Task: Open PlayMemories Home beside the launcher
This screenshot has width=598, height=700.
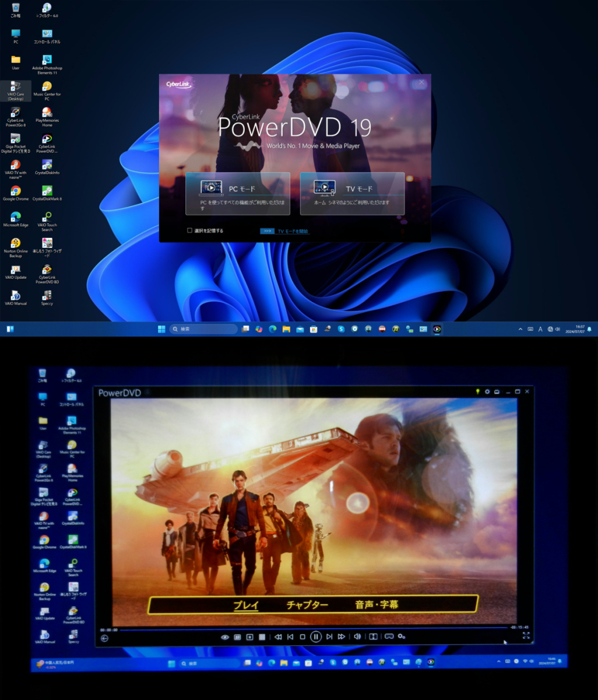Action: [x=47, y=117]
